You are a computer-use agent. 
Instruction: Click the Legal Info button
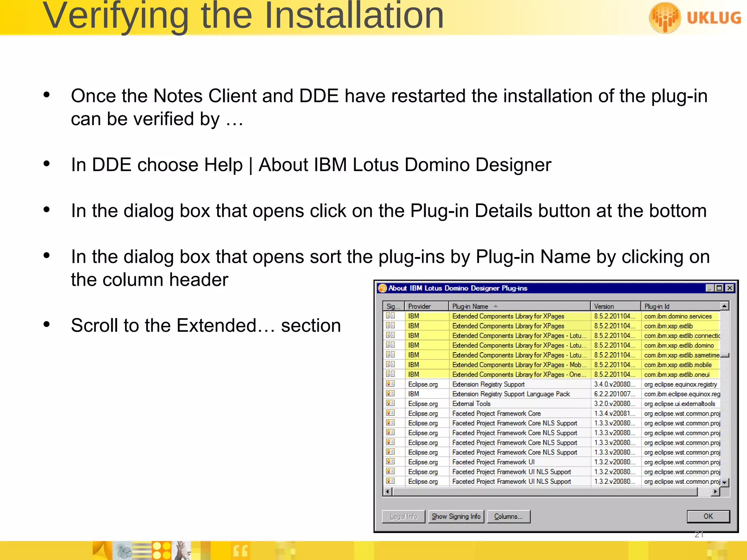pos(403,516)
